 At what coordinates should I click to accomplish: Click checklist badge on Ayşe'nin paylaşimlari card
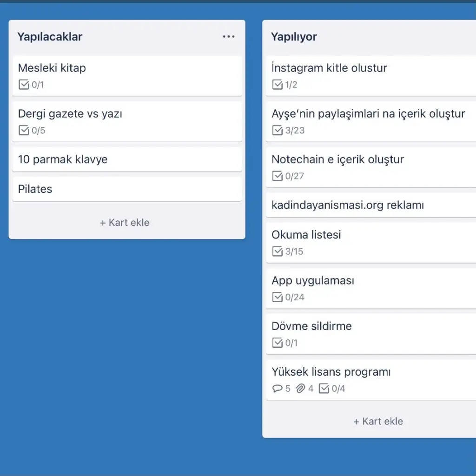point(288,131)
